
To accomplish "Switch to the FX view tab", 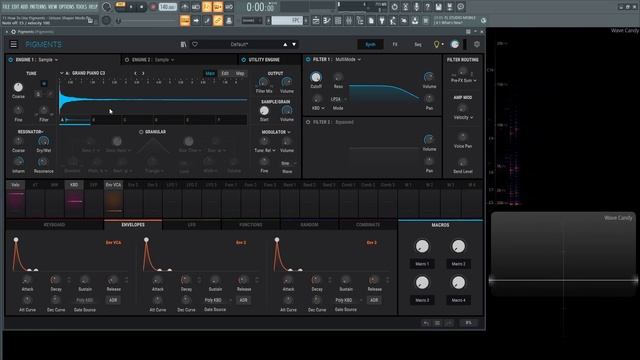I will 395,44.
